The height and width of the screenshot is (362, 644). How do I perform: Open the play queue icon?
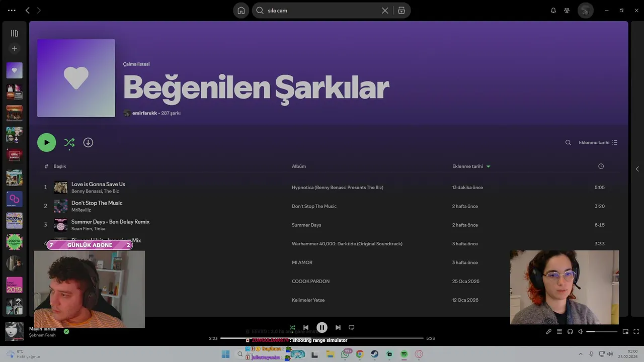(559, 331)
